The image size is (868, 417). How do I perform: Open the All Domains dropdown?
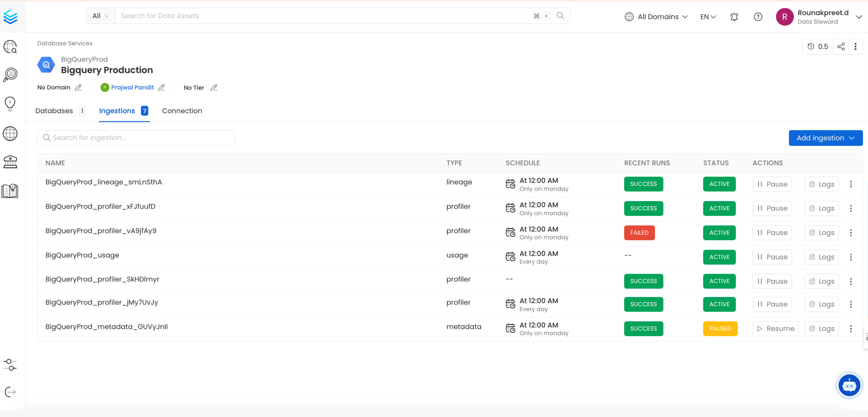coord(656,16)
